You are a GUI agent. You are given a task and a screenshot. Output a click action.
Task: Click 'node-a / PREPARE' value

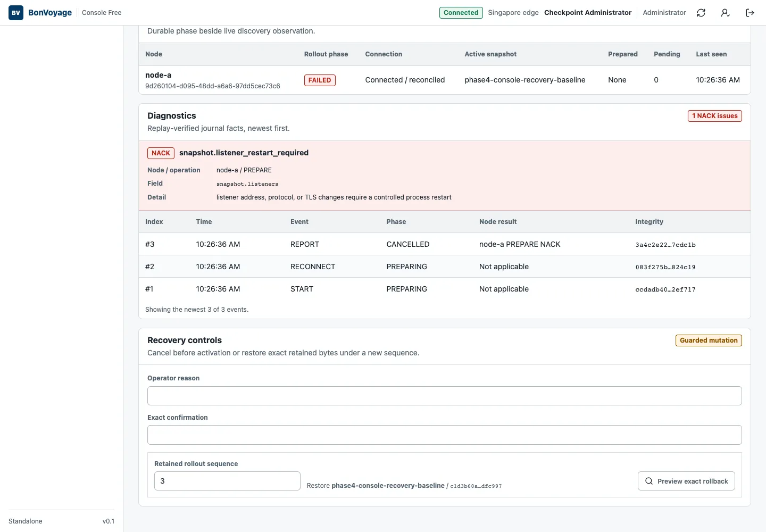click(x=244, y=170)
